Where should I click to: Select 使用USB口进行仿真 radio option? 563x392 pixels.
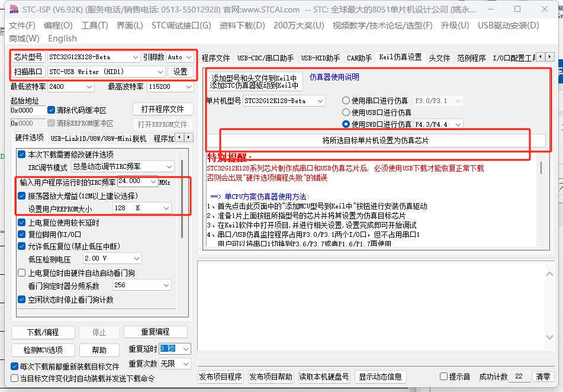click(x=346, y=113)
